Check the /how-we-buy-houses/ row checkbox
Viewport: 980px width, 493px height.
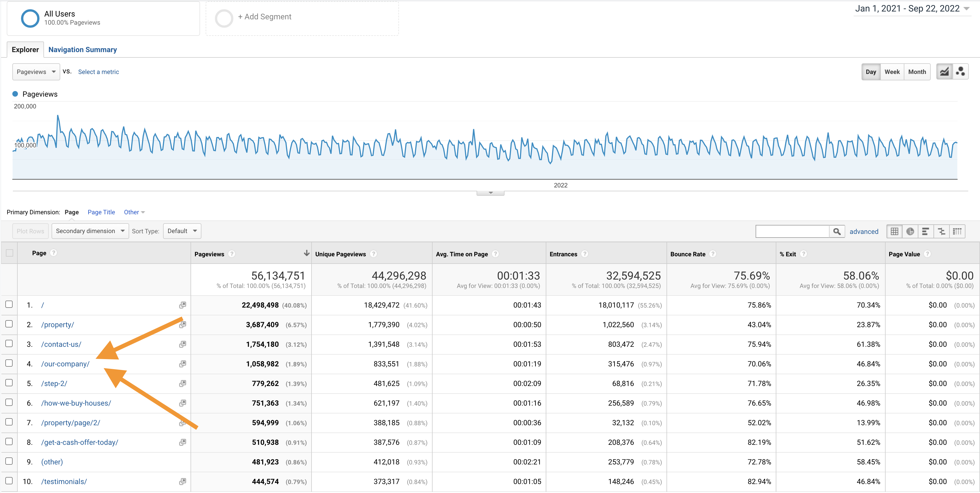pos(9,403)
